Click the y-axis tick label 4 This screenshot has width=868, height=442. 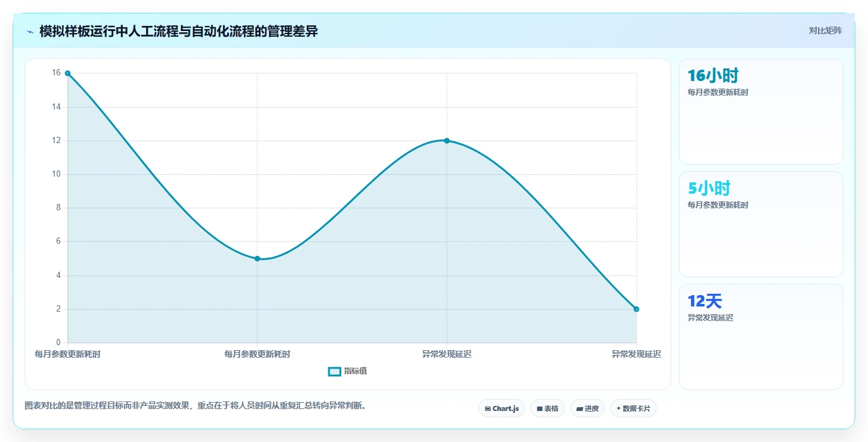pyautogui.click(x=58, y=275)
